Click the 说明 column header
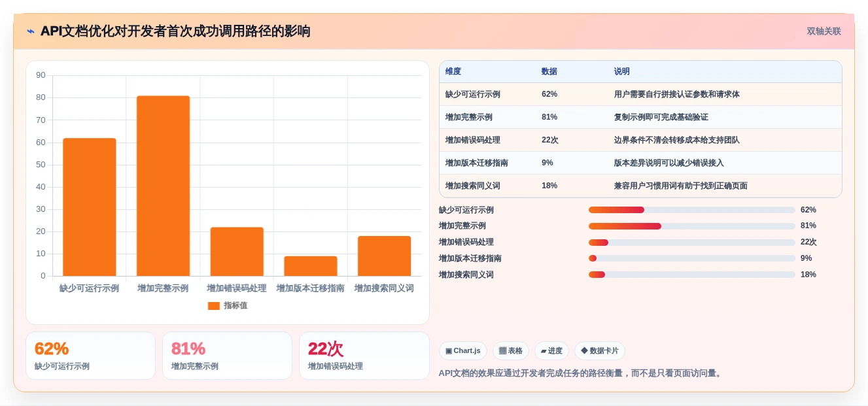The width and height of the screenshot is (868, 406). point(622,72)
